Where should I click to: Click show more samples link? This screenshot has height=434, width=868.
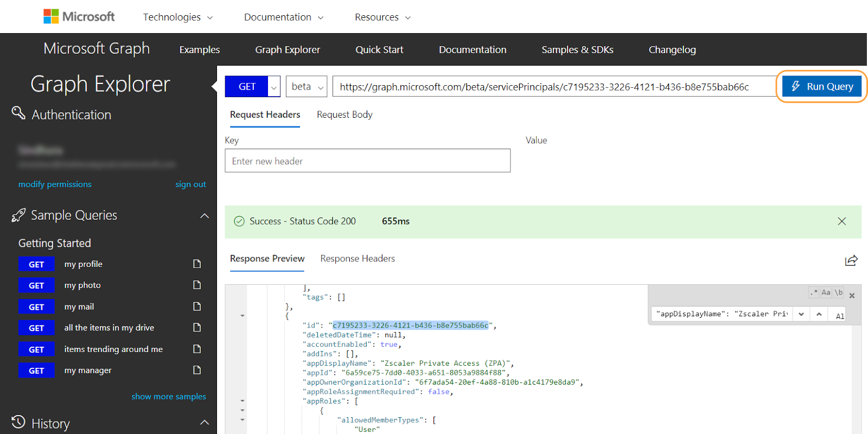point(169,397)
